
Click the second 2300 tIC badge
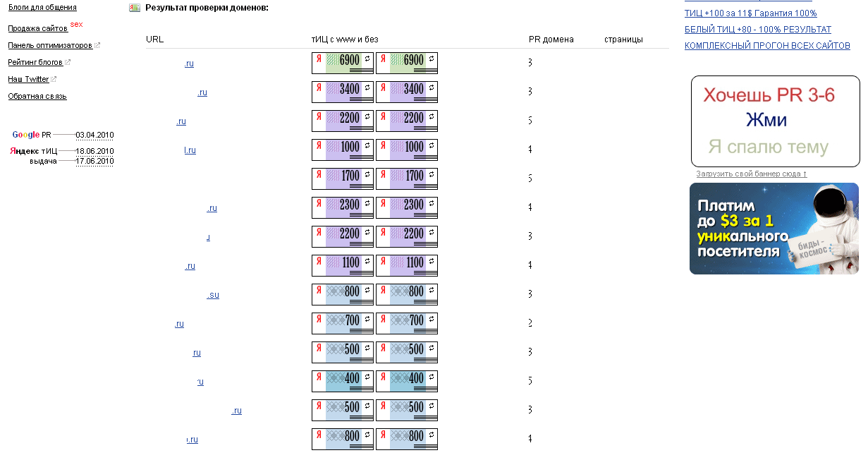tap(407, 207)
